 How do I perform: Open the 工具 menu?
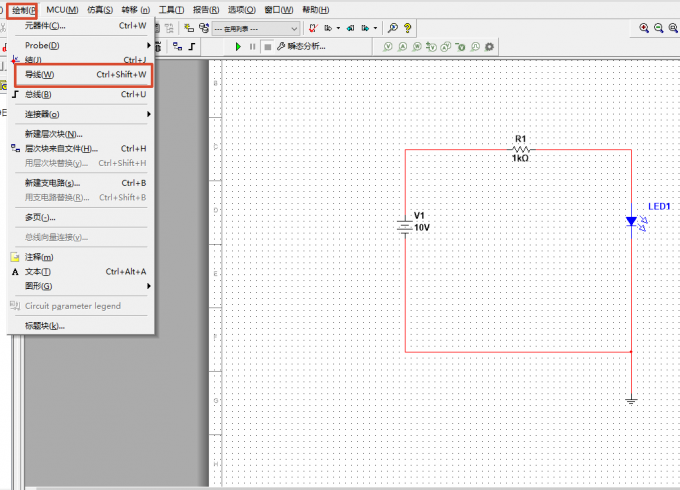coord(171,10)
